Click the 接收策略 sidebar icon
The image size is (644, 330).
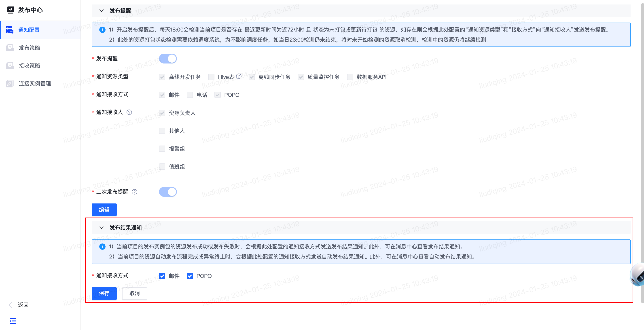(x=10, y=66)
